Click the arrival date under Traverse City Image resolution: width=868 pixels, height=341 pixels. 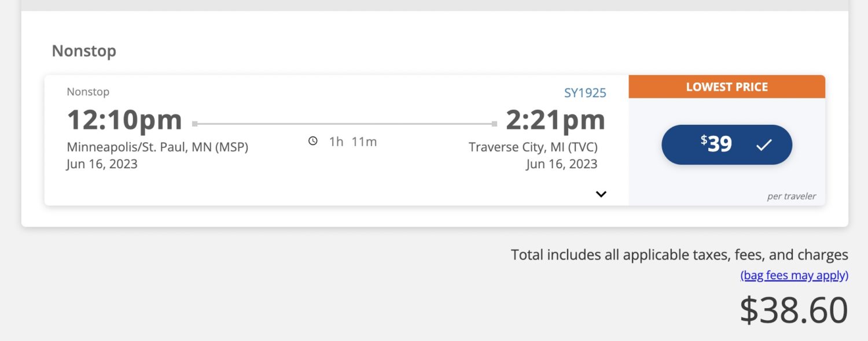tap(561, 164)
